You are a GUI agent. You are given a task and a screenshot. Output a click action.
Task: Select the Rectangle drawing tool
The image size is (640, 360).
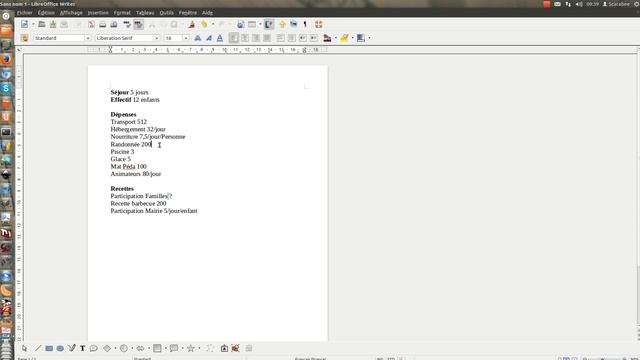click(49, 348)
